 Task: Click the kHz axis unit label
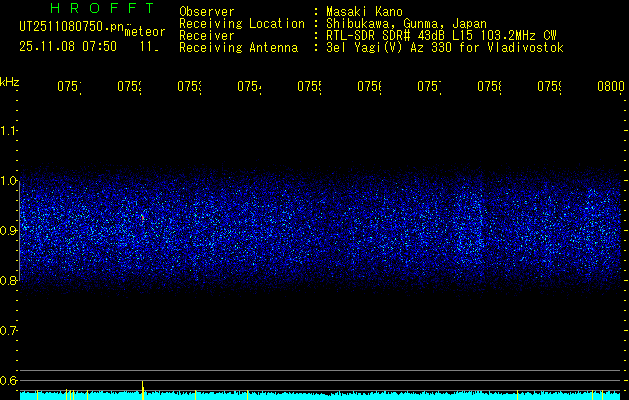click(9, 82)
